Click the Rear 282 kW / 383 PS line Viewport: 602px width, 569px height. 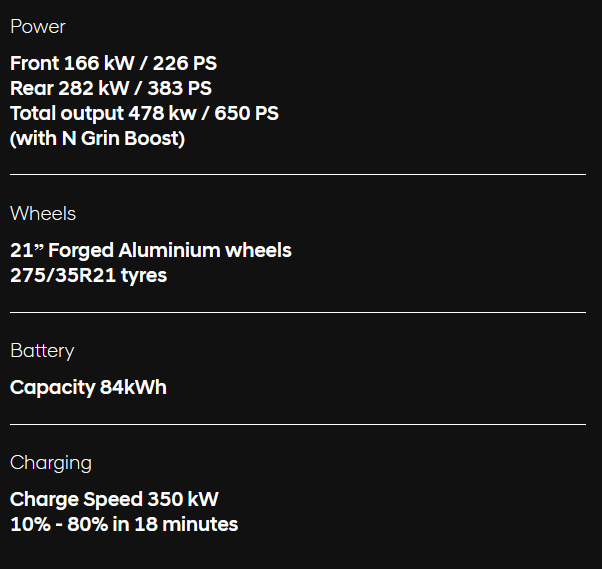click(110, 88)
